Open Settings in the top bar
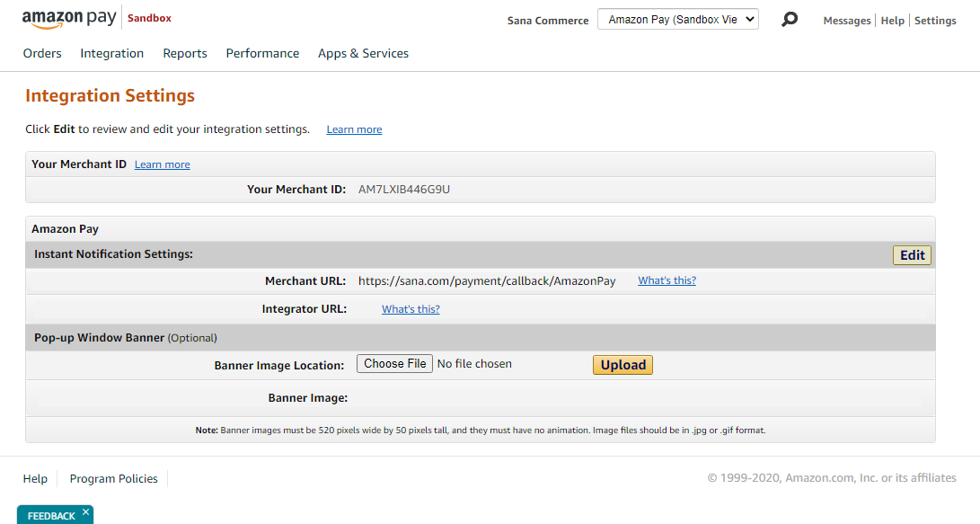This screenshot has width=980, height=524. tap(935, 21)
